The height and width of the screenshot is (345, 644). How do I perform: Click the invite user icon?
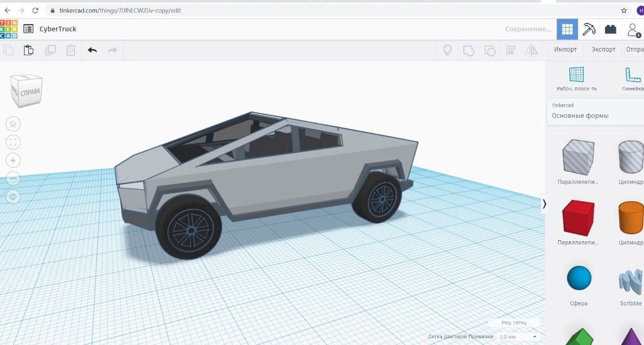pos(634,30)
